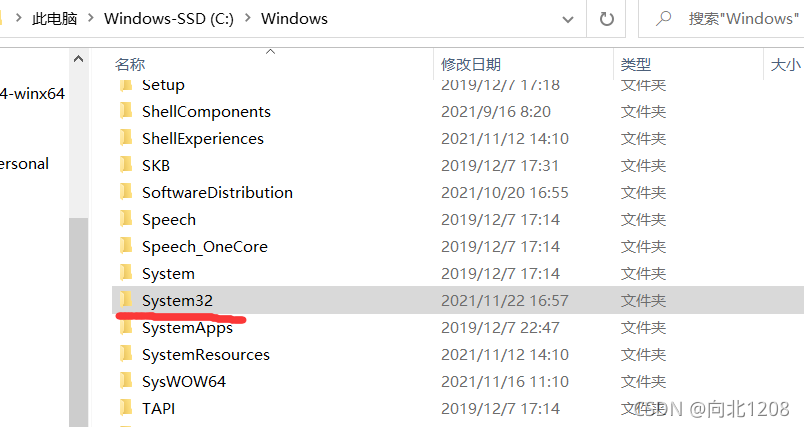Click the refresh icon in address bar
The image size is (804, 427).
607,19
